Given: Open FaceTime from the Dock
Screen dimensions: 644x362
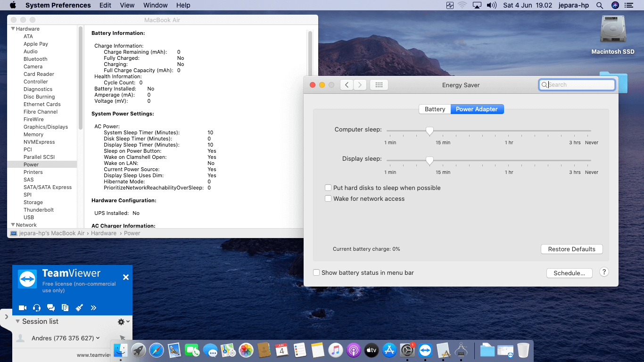Looking at the screenshot, I should pyautogui.click(x=192, y=350).
